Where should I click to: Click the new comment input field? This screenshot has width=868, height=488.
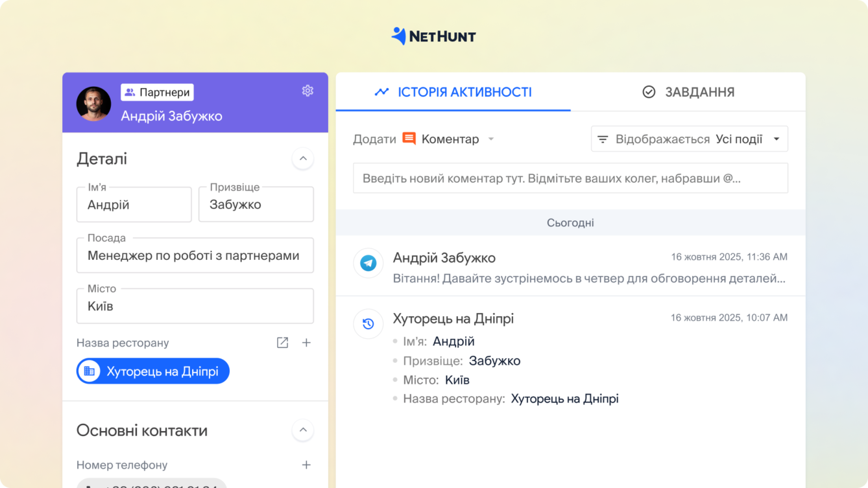pos(570,178)
